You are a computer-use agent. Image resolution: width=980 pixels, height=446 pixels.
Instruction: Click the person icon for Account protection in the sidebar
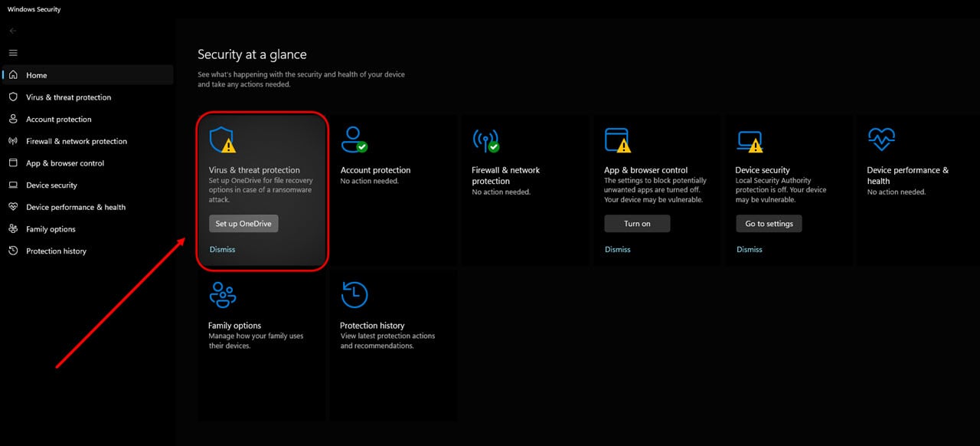[12, 119]
